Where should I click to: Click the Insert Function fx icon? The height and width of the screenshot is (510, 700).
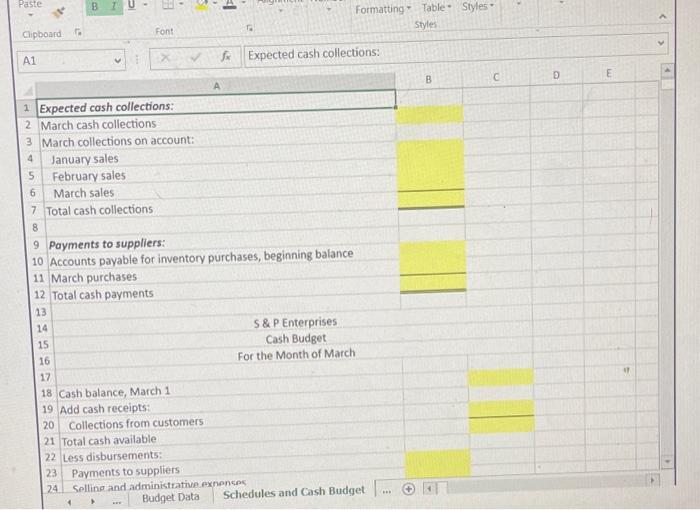coord(226,56)
